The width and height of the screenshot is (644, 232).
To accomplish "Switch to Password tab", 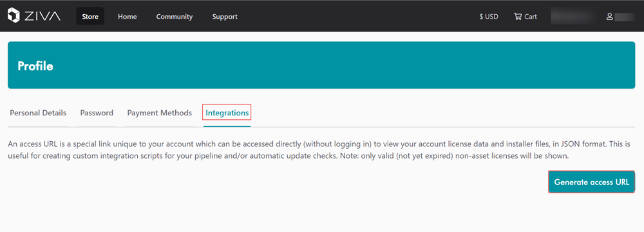I will [x=97, y=113].
